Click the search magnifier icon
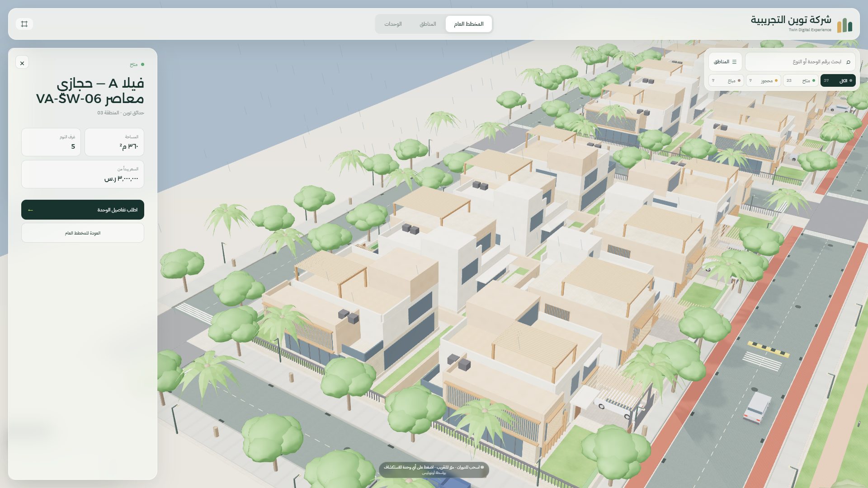 point(848,62)
